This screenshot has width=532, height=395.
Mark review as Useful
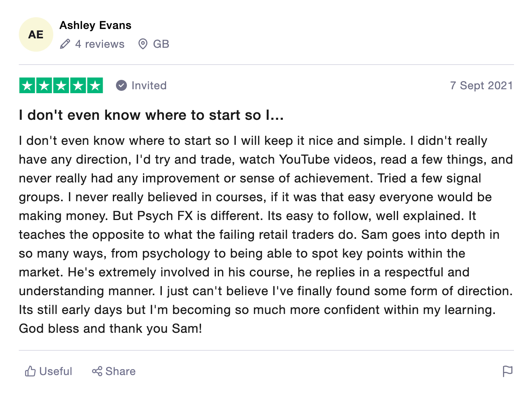(56, 371)
